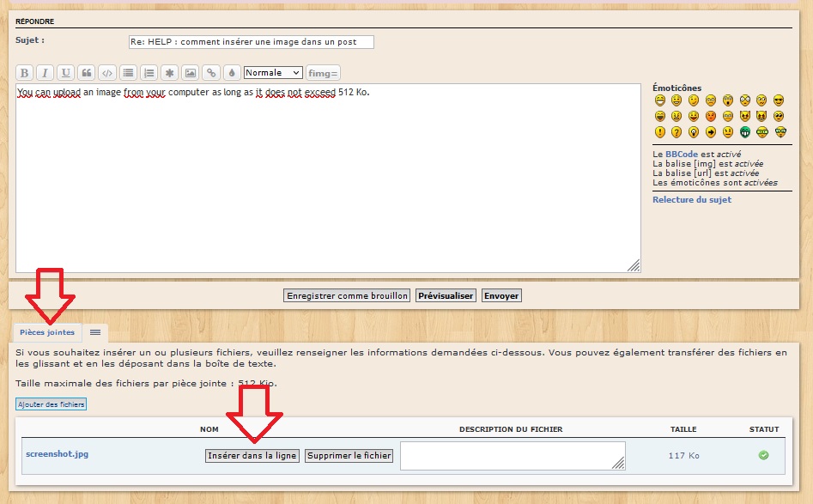Underline text using the U button
Screen dimensions: 813x504
point(66,73)
